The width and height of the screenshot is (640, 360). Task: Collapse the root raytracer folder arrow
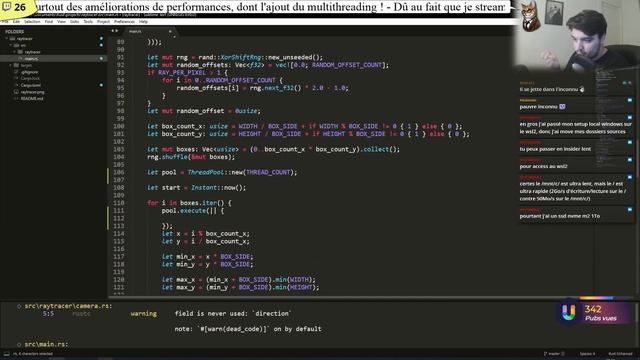(7, 39)
